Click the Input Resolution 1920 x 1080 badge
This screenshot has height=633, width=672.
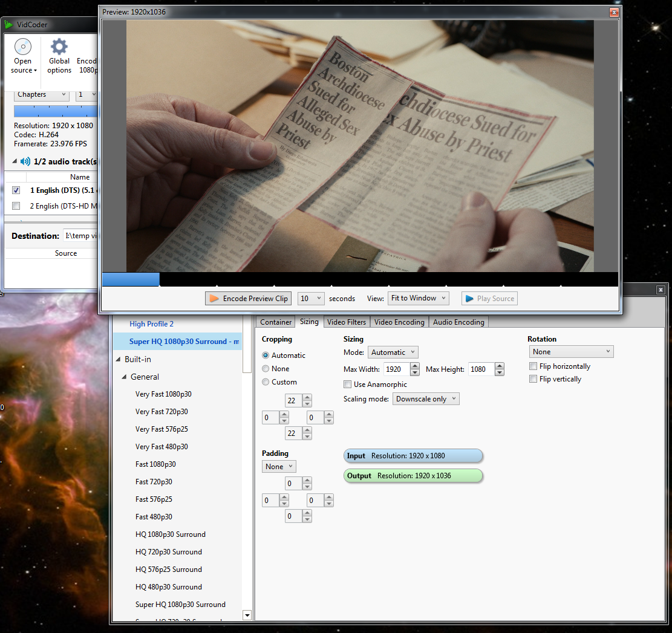(x=413, y=456)
